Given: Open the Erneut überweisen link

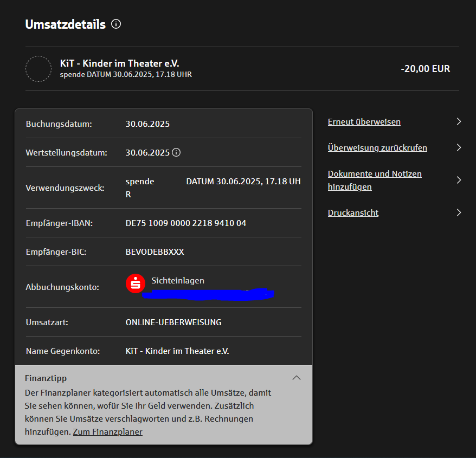Looking at the screenshot, I should (x=364, y=121).
